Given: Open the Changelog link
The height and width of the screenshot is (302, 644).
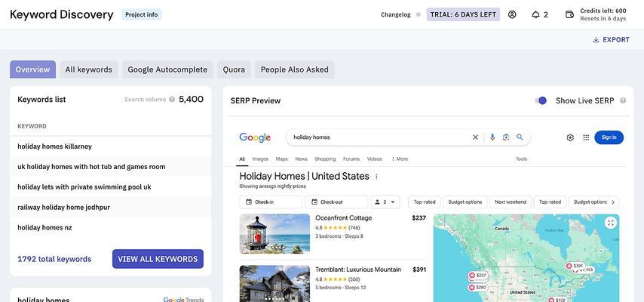Looking at the screenshot, I should 395,15.
